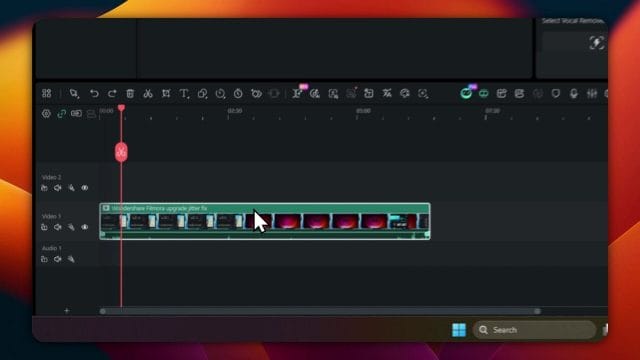640x360 pixels.
Task: Lock the Video 1 track
Action: pos(44,227)
